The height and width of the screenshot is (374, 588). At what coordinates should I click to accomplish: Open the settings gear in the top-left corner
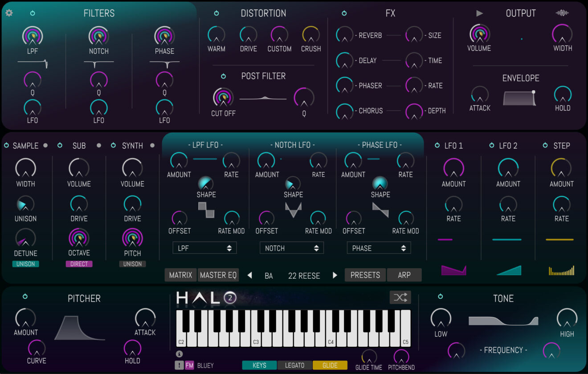(x=9, y=13)
